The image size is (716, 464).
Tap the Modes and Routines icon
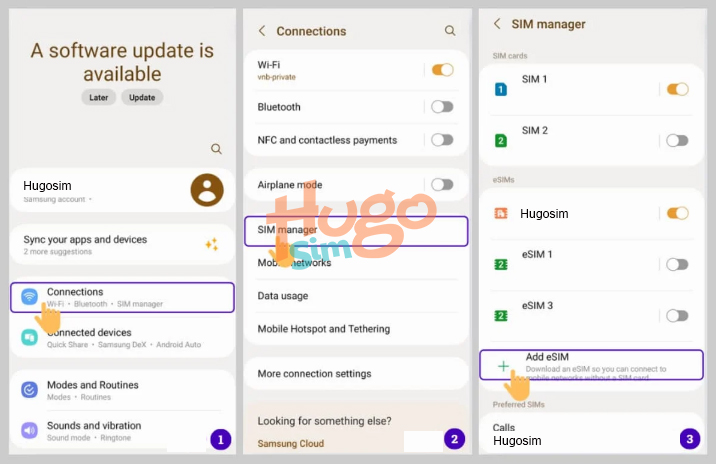pos(29,390)
